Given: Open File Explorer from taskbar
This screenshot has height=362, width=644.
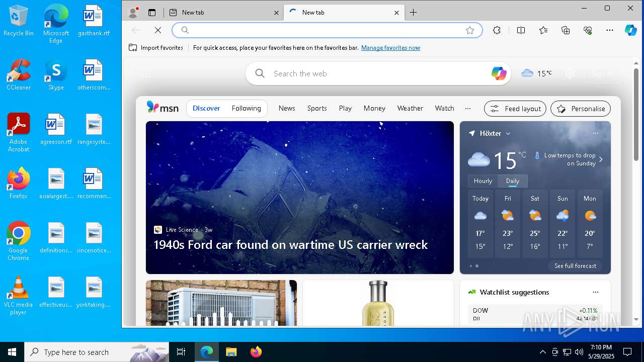Looking at the screenshot, I should point(231,352).
